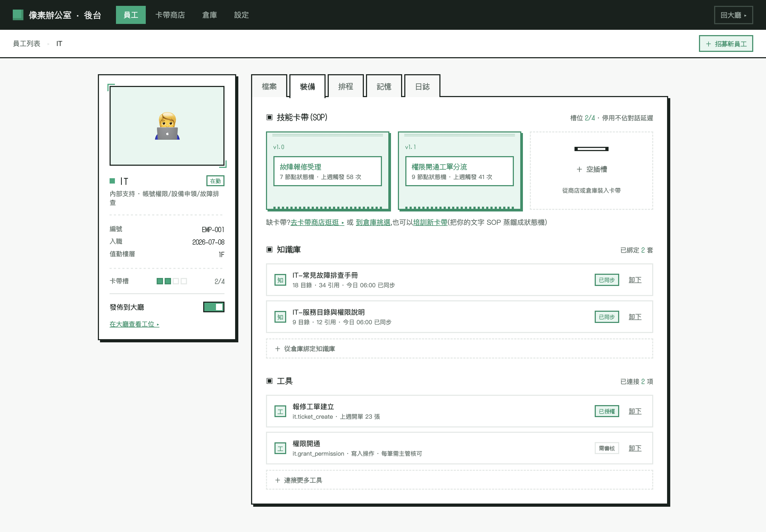This screenshot has width=766, height=532.
Task: Select the 裝備 tab
Action: 307,87
